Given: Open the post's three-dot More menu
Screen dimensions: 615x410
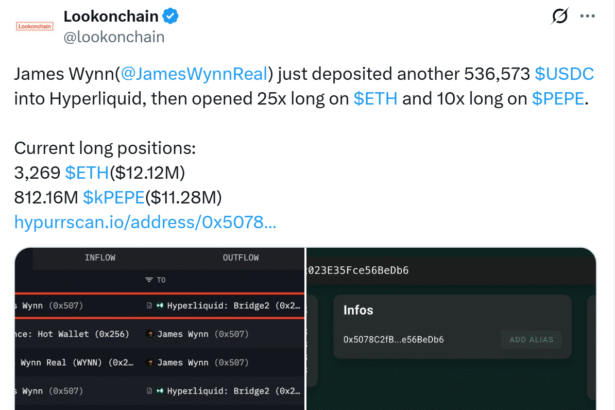Looking at the screenshot, I should coord(593,17).
